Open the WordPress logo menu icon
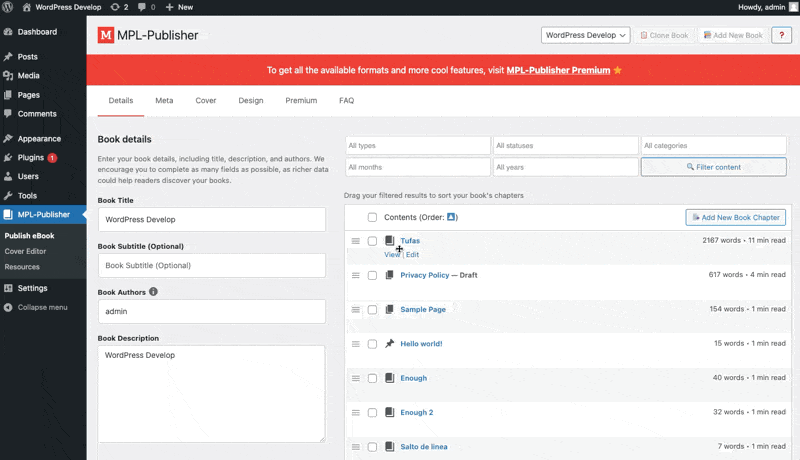Screen dimensions: 800x460 (x=9, y=7)
